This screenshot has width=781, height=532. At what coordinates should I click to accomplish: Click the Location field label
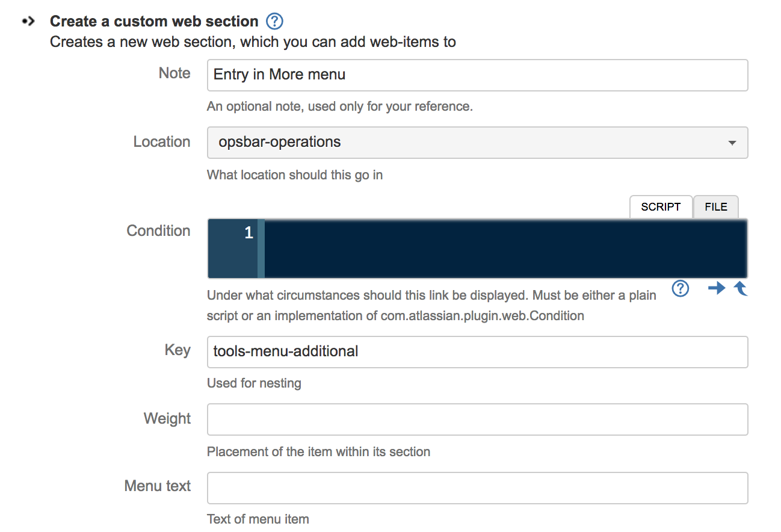[162, 142]
